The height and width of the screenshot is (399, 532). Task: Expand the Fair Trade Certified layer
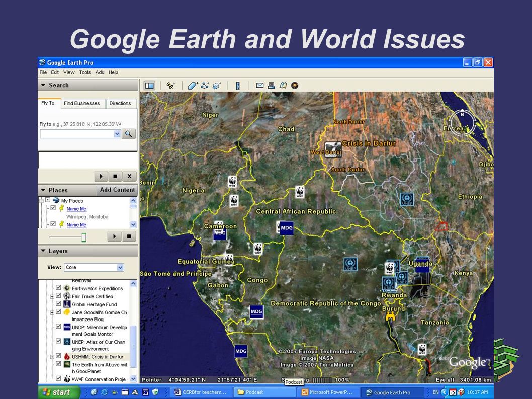pyautogui.click(x=52, y=296)
